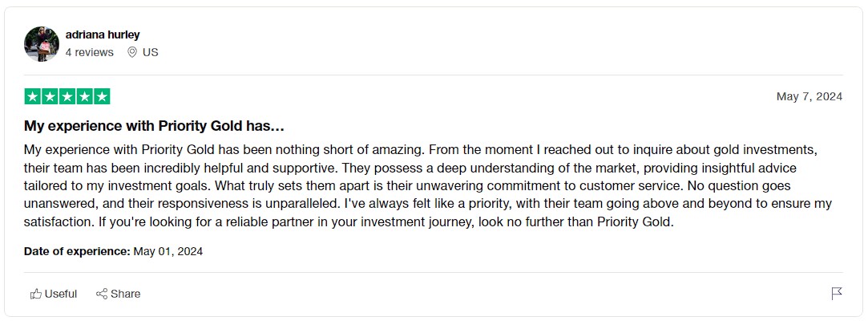Viewport: 868px width, 325px height.
Task: Click the first green rating star
Action: coord(33,96)
